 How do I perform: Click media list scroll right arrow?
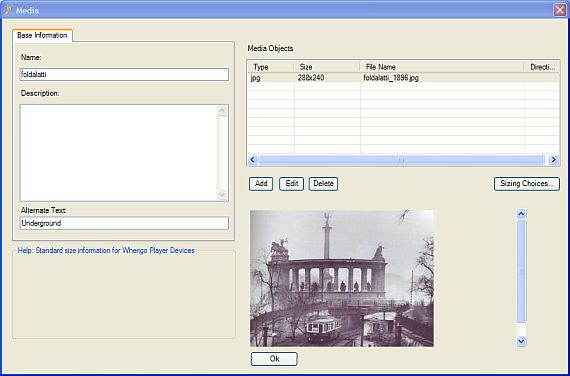[554, 160]
